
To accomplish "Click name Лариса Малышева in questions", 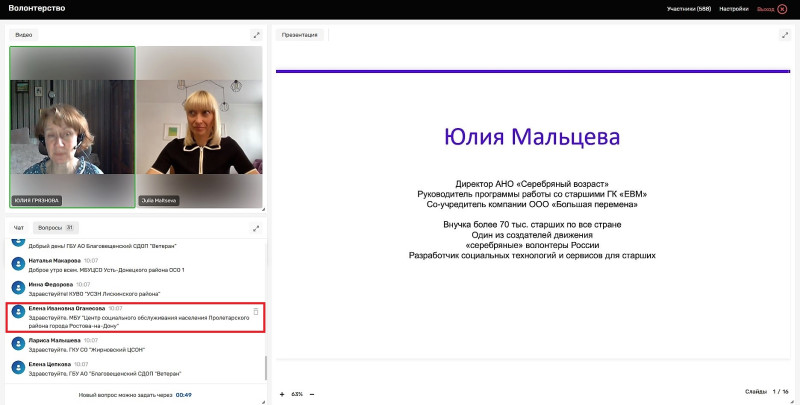I will tap(55, 340).
